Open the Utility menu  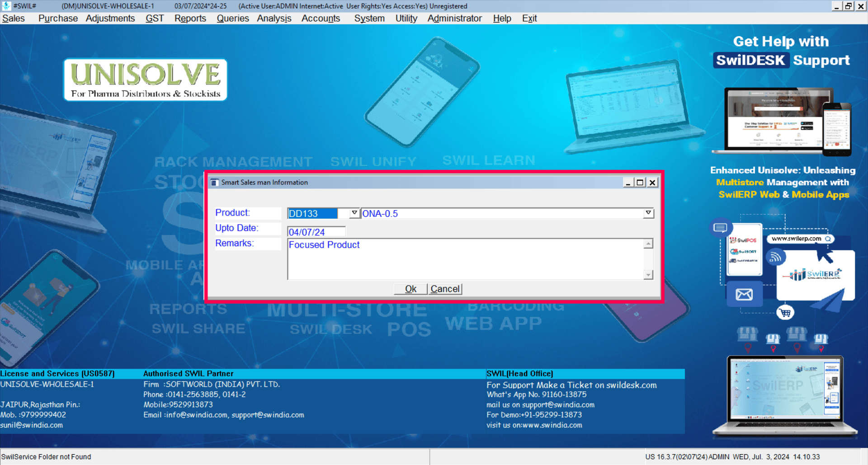[406, 19]
